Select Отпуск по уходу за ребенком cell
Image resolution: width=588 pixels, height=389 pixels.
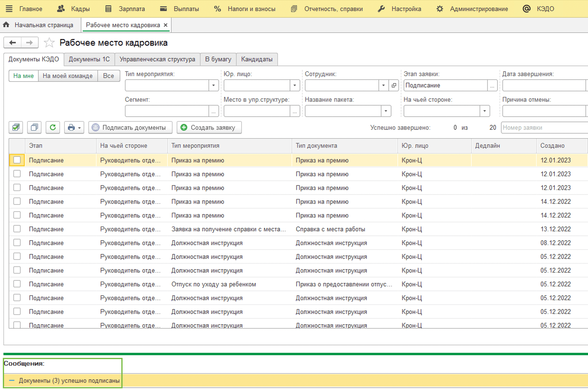coord(229,284)
